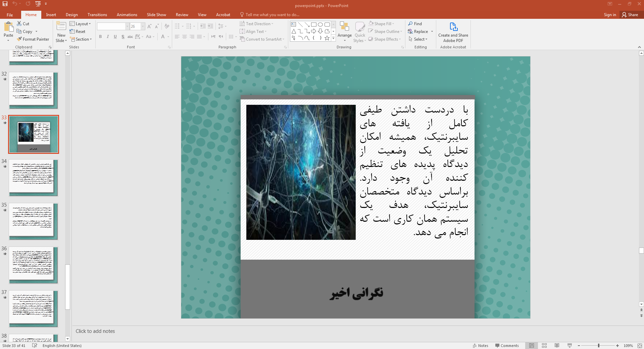Open the Select dropdown in Editing
The height and width of the screenshot is (349, 644).
click(x=418, y=39)
